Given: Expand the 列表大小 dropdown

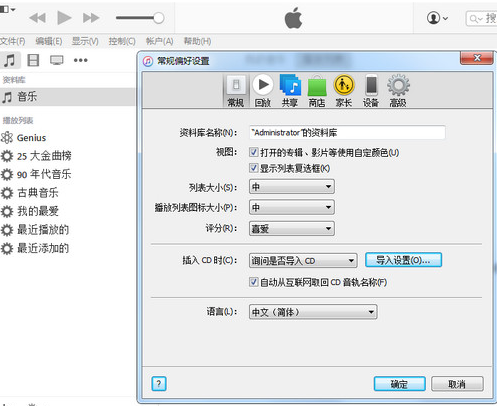Looking at the screenshot, I should click(x=292, y=186).
